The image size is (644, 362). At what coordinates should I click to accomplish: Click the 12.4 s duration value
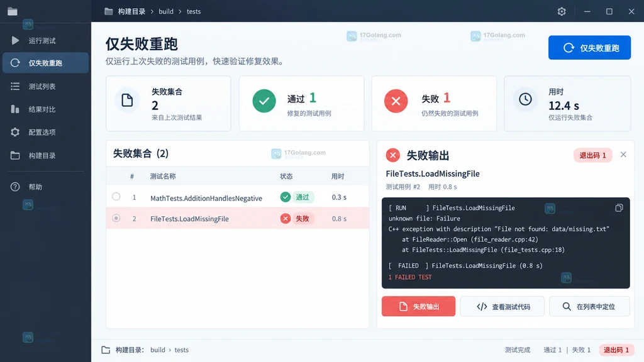tap(564, 106)
